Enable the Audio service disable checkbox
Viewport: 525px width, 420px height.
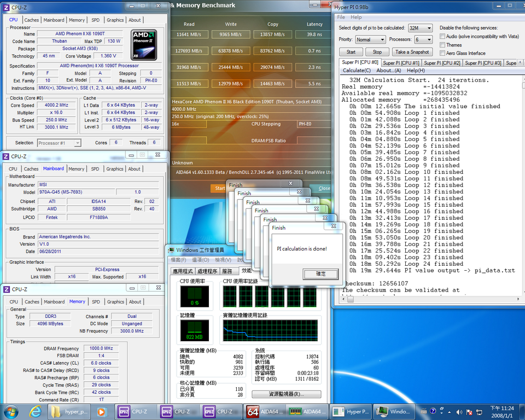pyautogui.click(x=442, y=36)
